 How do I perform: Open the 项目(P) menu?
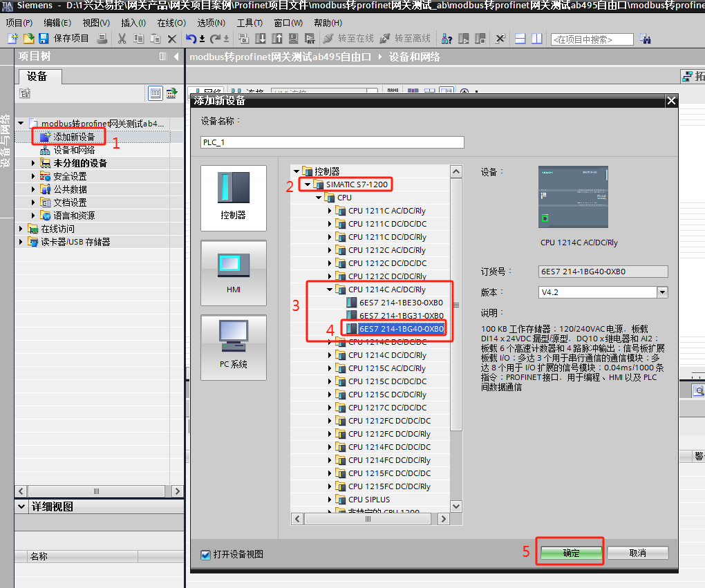click(x=19, y=23)
